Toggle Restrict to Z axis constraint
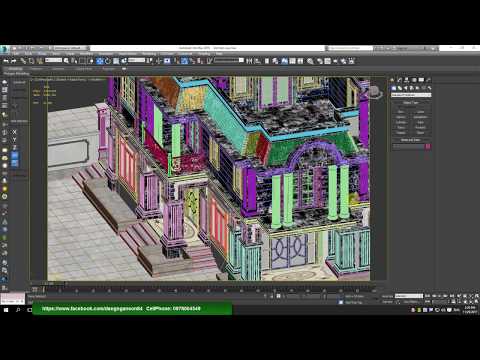480x360 pixels. pos(14,147)
